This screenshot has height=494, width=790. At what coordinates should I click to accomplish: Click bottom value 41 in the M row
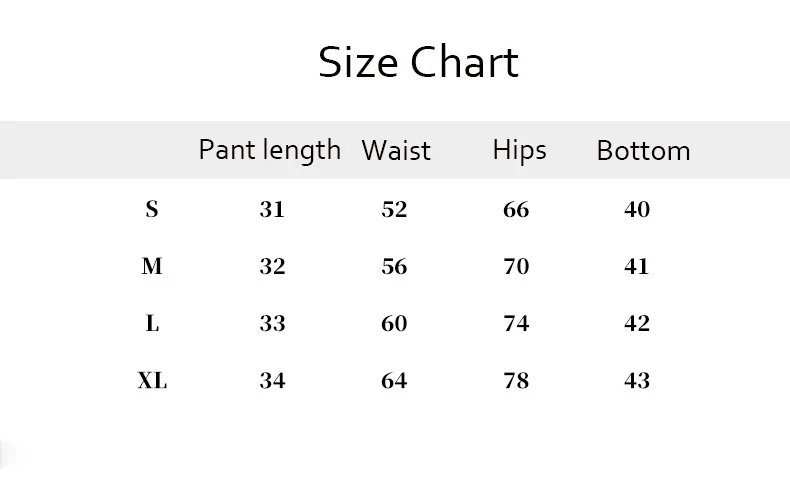coord(637,266)
